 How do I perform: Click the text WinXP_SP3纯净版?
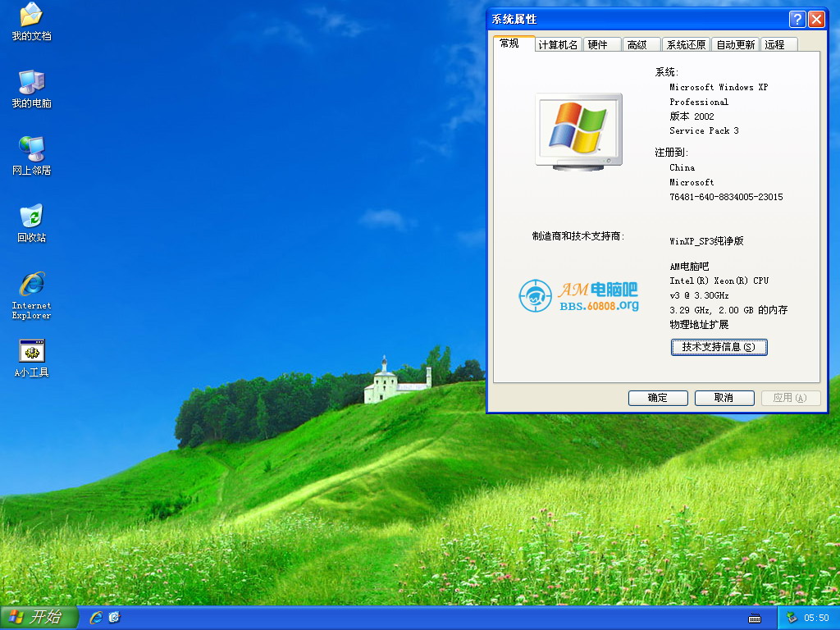tap(706, 241)
